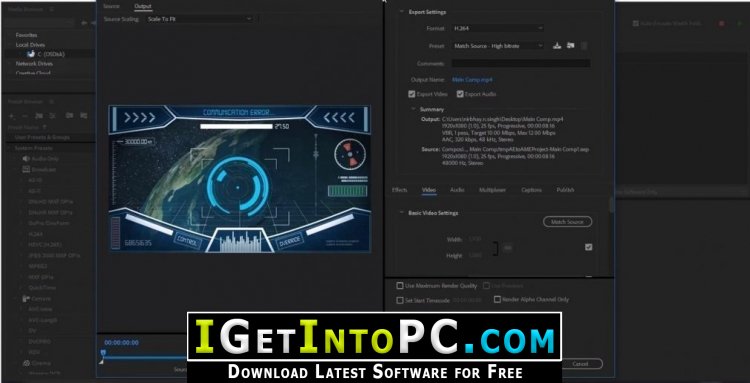Screen dimensions: 750x383
Task: Switch to the Audio settings tab
Action: (x=457, y=190)
